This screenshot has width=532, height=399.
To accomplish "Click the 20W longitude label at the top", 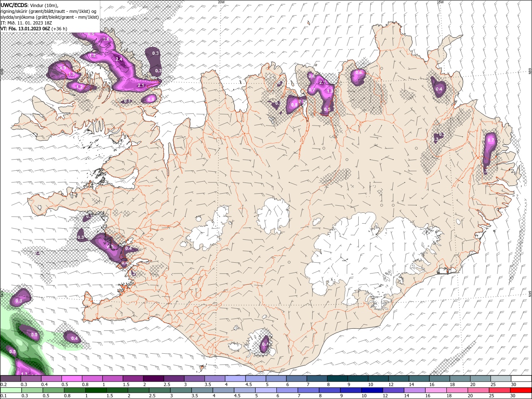I will [x=221, y=2].
